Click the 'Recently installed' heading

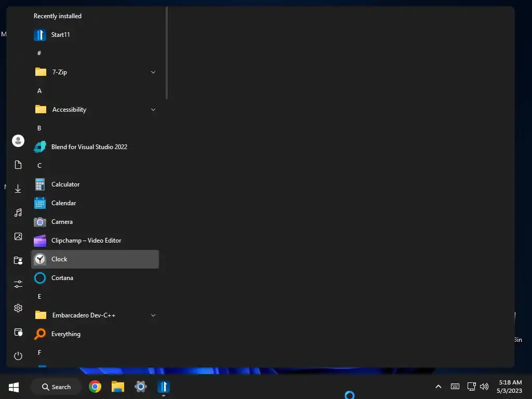pyautogui.click(x=58, y=16)
